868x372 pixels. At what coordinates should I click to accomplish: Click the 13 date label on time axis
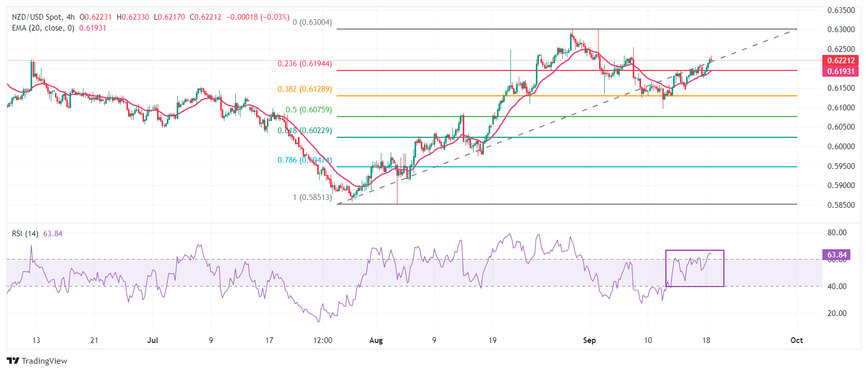(x=36, y=340)
